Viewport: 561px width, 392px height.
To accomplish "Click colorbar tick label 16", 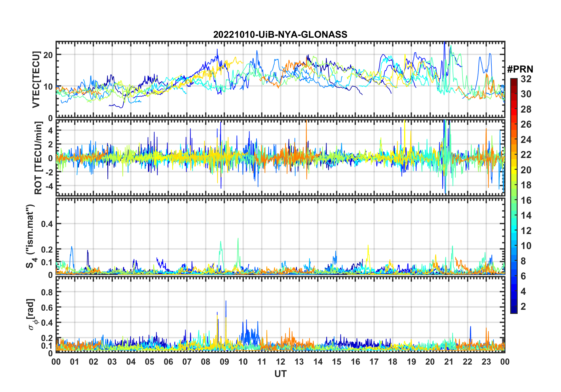I will [526, 200].
